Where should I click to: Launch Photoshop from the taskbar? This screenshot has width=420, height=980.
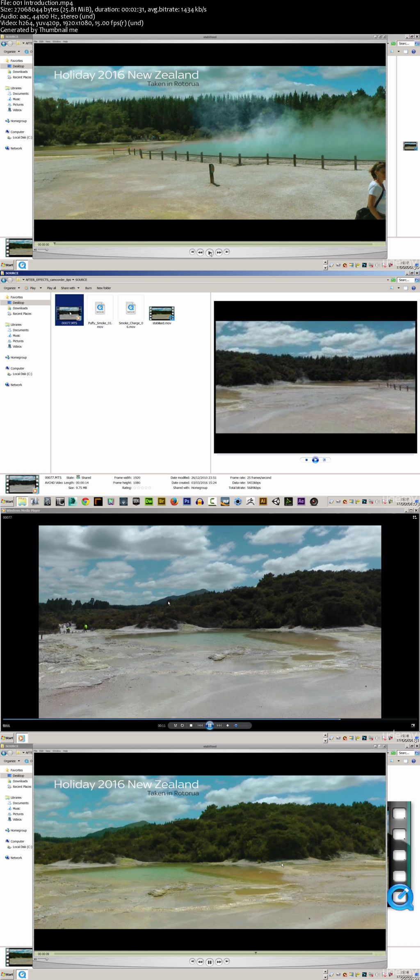coord(187,501)
